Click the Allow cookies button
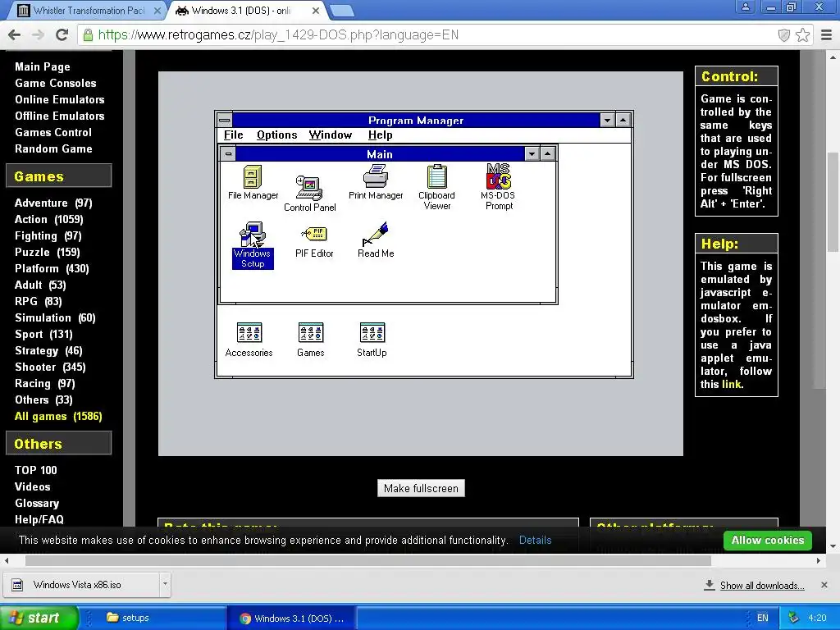Screen dimensions: 840x630 point(768,540)
